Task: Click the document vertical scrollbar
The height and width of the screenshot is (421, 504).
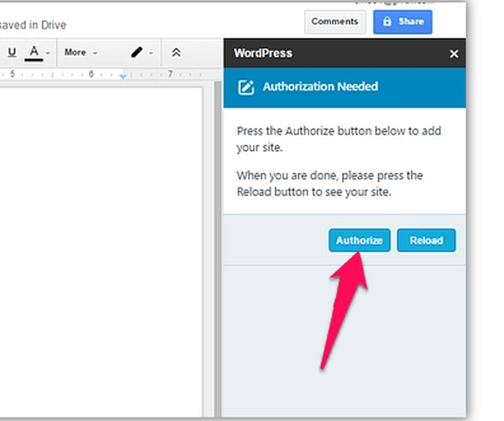Action: [x=217, y=249]
